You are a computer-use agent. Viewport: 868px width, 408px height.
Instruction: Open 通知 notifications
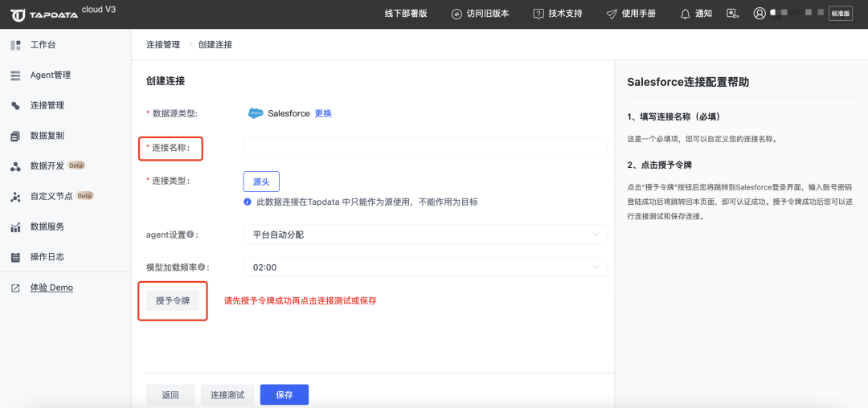696,14
